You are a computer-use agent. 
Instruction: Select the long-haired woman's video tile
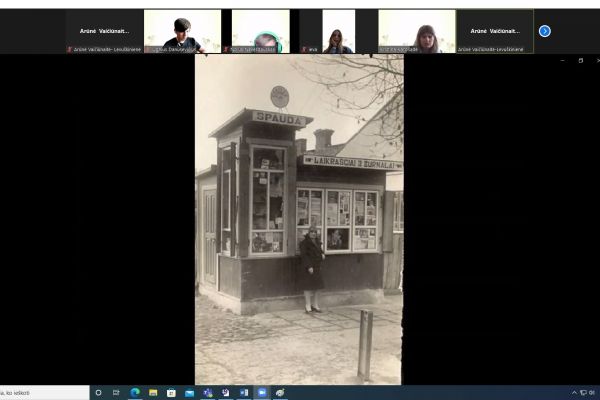(x=417, y=31)
